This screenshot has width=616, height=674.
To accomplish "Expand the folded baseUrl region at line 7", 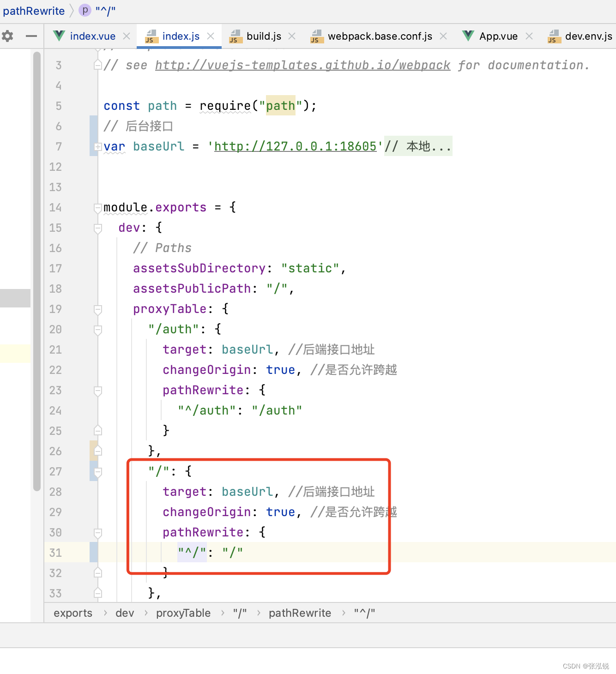I will pos(97,146).
